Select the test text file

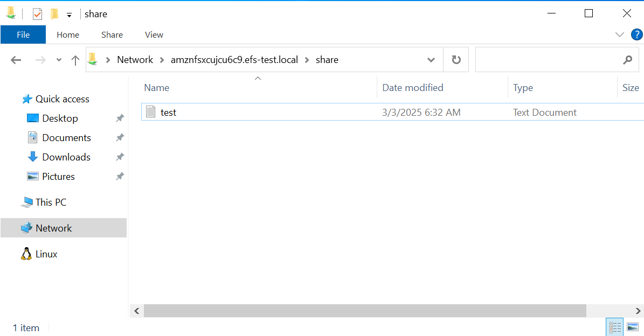392,112
